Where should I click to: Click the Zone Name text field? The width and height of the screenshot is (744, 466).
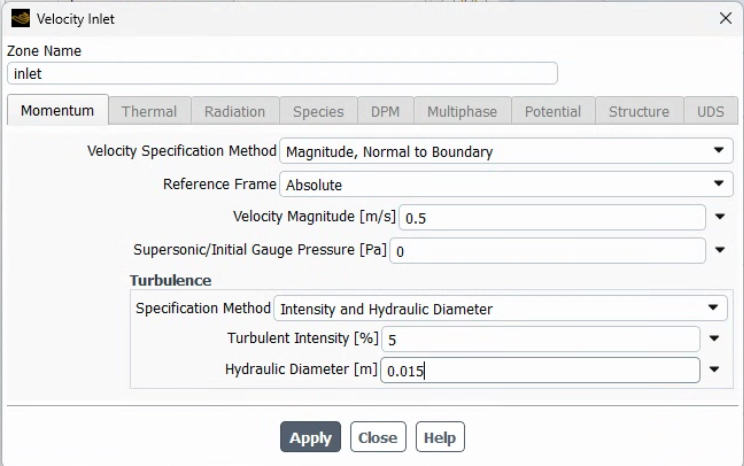(282, 73)
